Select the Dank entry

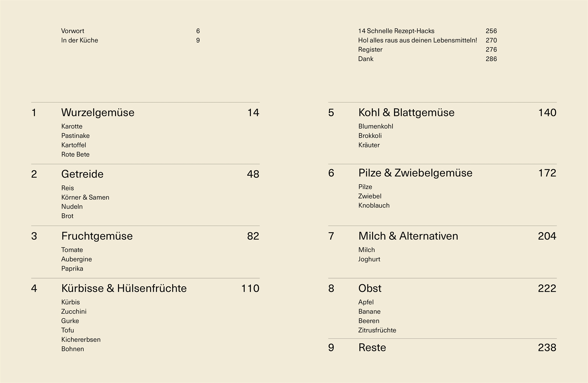coord(366,59)
